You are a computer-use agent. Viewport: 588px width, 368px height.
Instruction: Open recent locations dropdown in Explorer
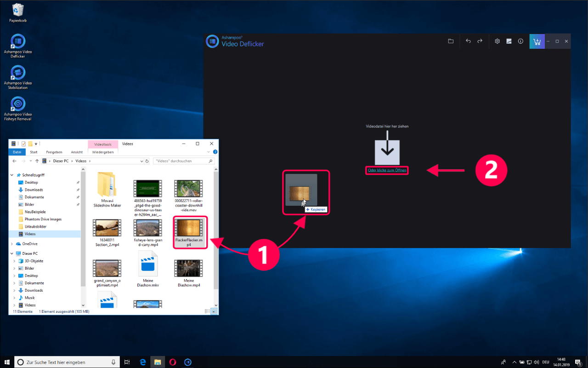tap(30, 161)
